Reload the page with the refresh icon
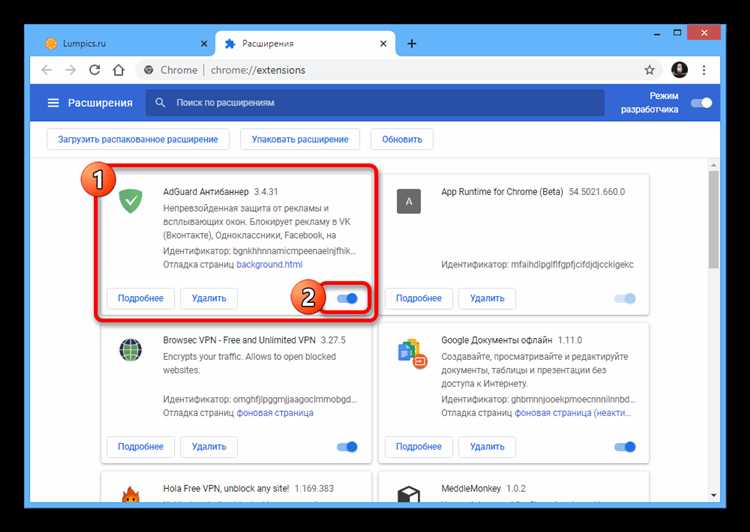Image resolution: width=750 pixels, height=532 pixels. pyautogui.click(x=95, y=70)
